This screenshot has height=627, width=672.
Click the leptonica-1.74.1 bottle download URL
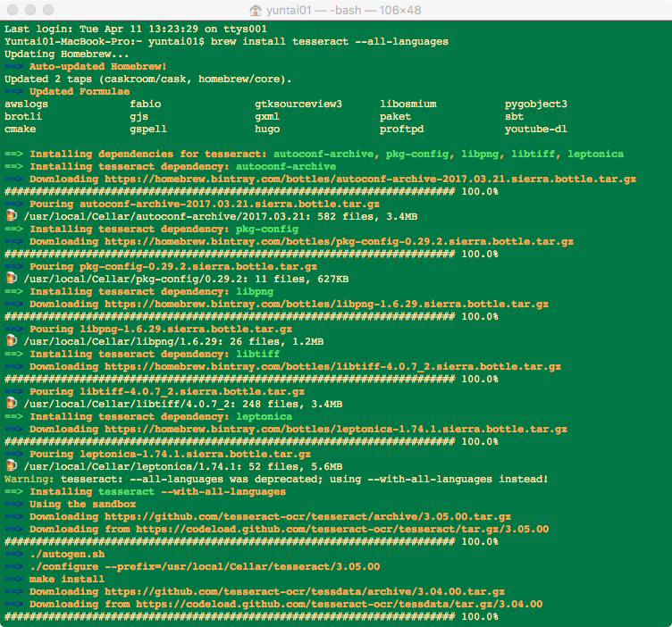(x=336, y=429)
